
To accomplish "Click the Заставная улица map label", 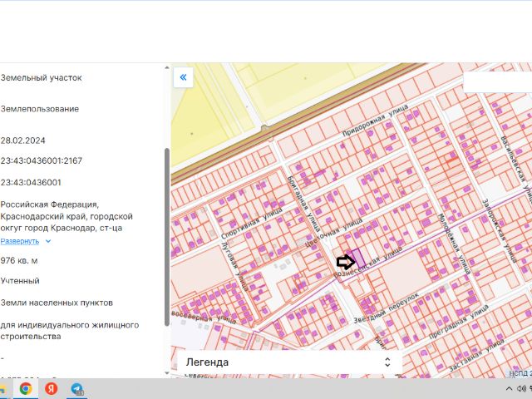I will (476, 355).
